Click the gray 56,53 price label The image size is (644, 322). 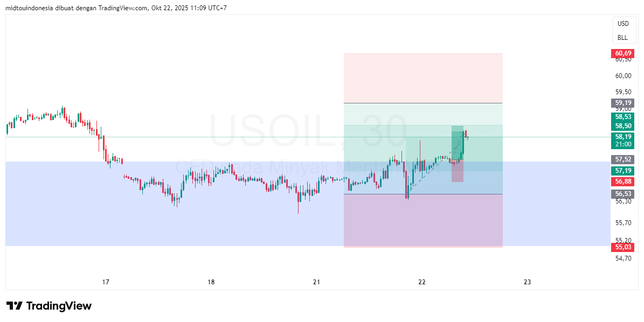point(624,193)
